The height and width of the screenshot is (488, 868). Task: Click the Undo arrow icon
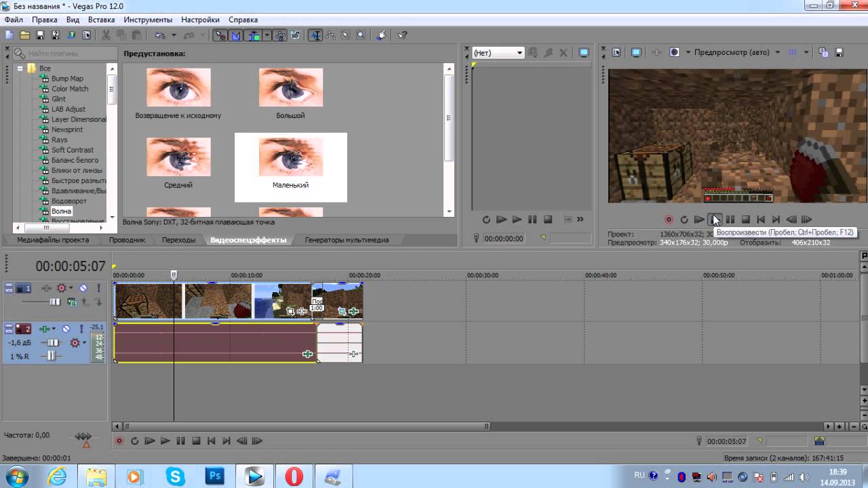(160, 35)
